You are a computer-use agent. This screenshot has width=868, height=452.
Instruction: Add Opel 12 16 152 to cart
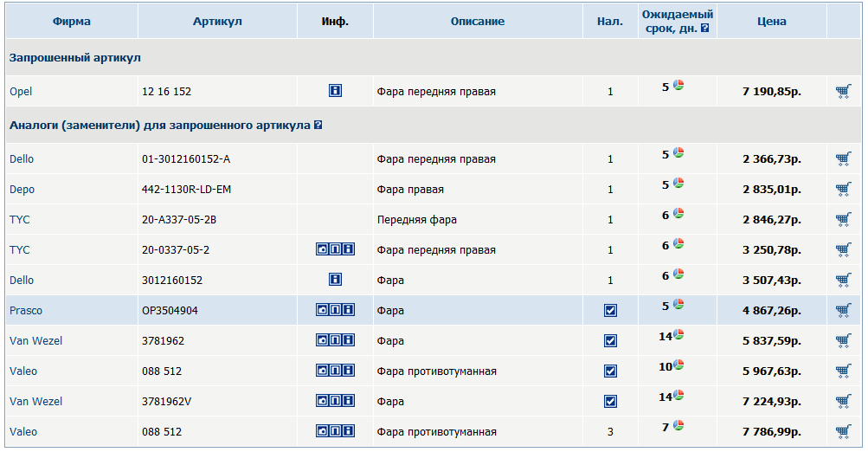tap(843, 92)
